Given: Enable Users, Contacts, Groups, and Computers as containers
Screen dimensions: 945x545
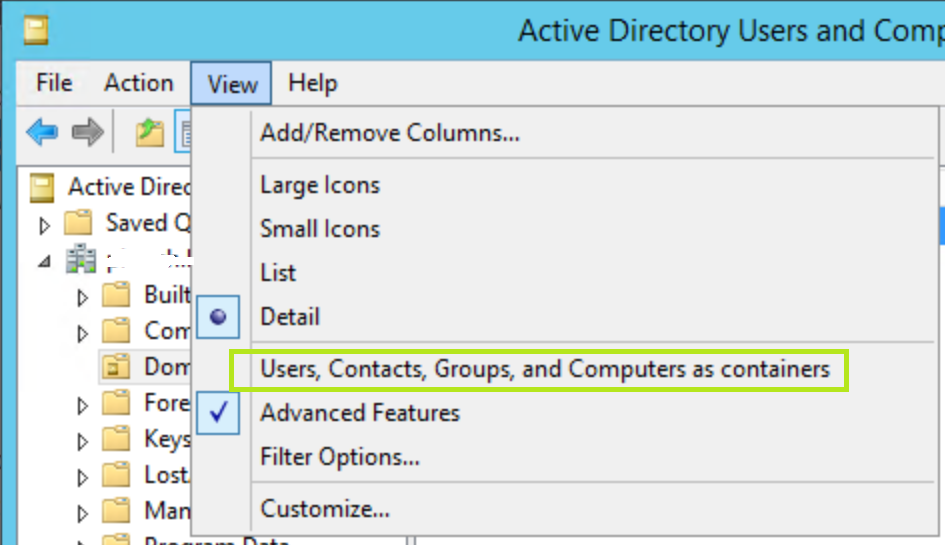Looking at the screenshot, I should click(x=545, y=369).
